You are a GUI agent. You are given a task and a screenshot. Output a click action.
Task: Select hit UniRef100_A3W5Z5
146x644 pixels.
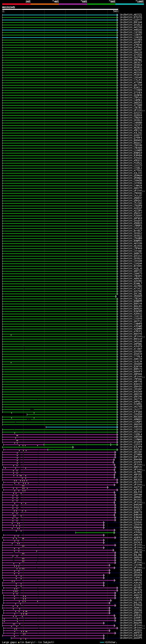pos(131,597)
